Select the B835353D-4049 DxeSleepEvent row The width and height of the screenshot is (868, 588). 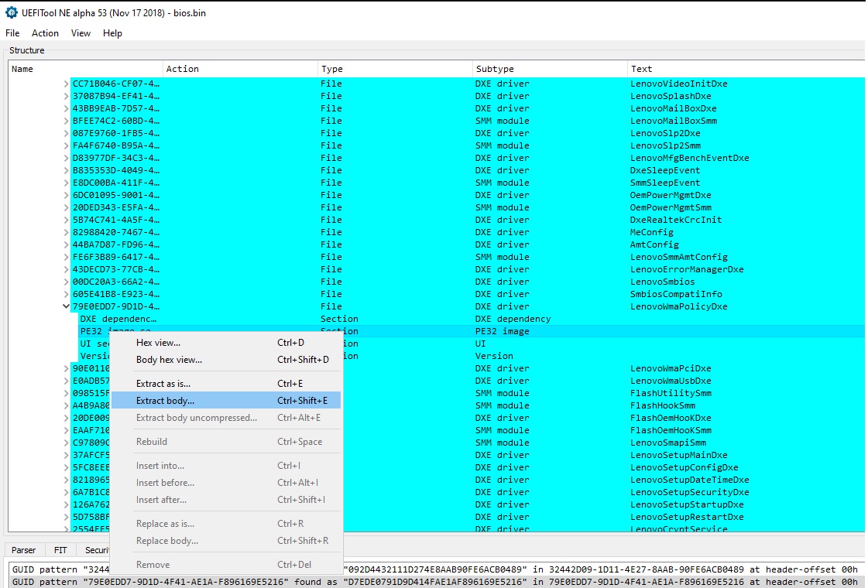pos(467,170)
